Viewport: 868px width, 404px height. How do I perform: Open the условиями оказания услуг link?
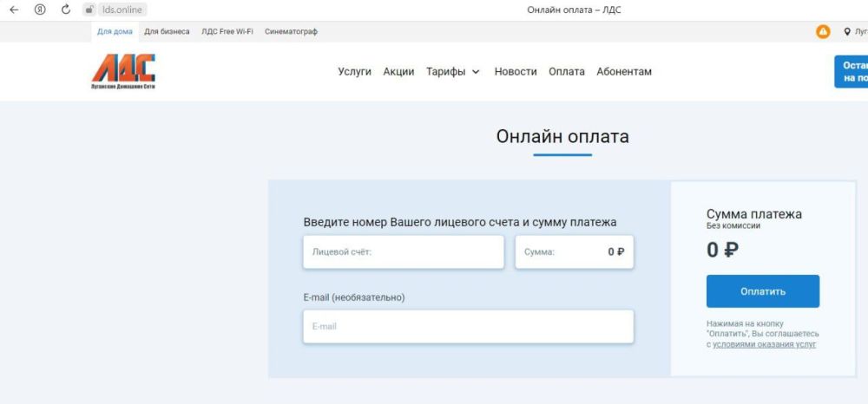[x=764, y=344]
